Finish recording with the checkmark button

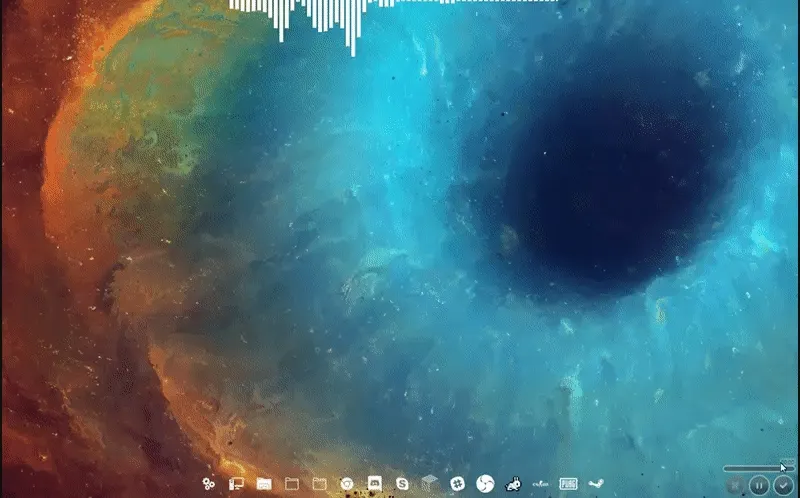coord(783,485)
